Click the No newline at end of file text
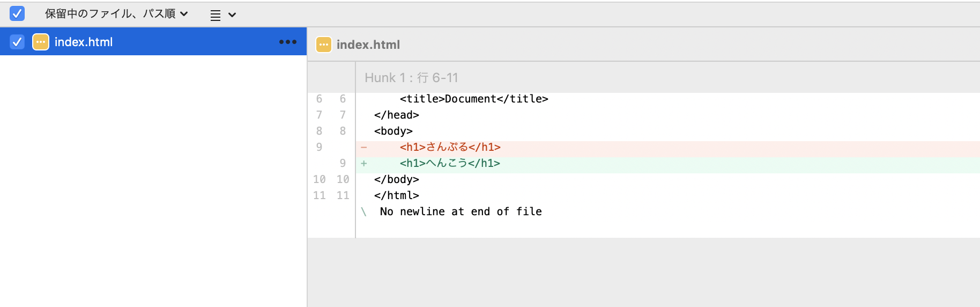Image resolution: width=980 pixels, height=307 pixels. pyautogui.click(x=461, y=211)
